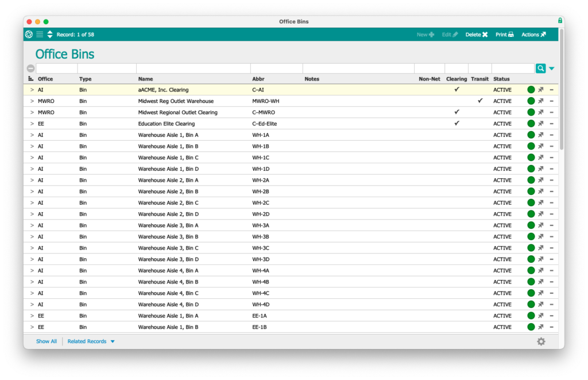Click the open-record arrow on the aACME row
588x380 pixels.
coord(540,90)
